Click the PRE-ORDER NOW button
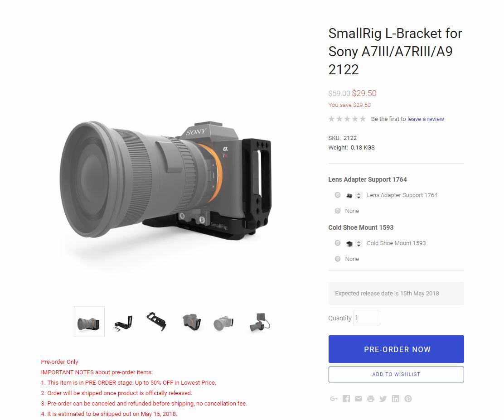 396,349
